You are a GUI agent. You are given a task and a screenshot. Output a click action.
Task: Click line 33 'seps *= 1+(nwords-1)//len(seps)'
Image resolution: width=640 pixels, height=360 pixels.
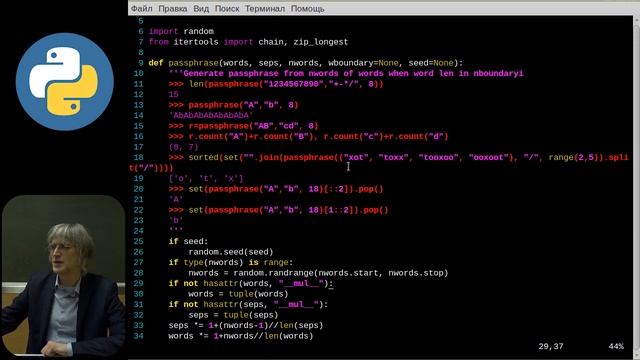[x=246, y=326]
